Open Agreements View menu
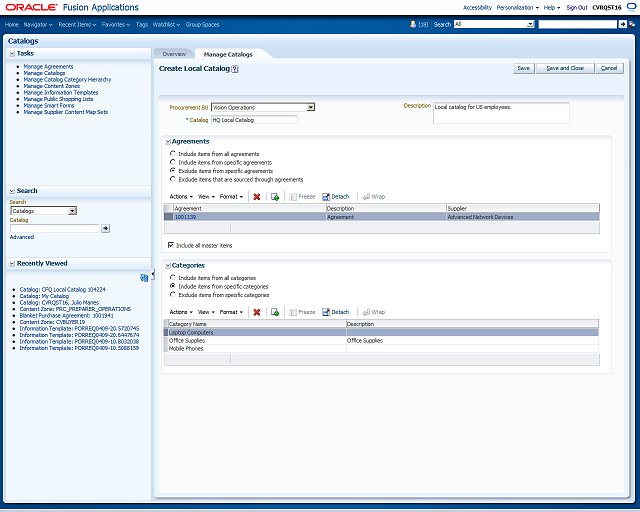The height and width of the screenshot is (512, 640). 206,197
